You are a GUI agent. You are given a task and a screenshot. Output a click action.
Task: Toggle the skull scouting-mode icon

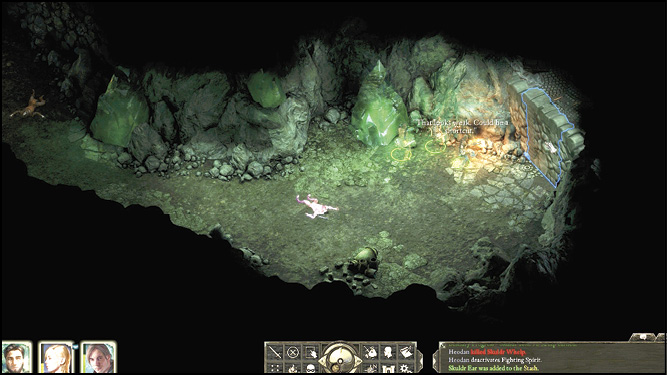[311, 368]
